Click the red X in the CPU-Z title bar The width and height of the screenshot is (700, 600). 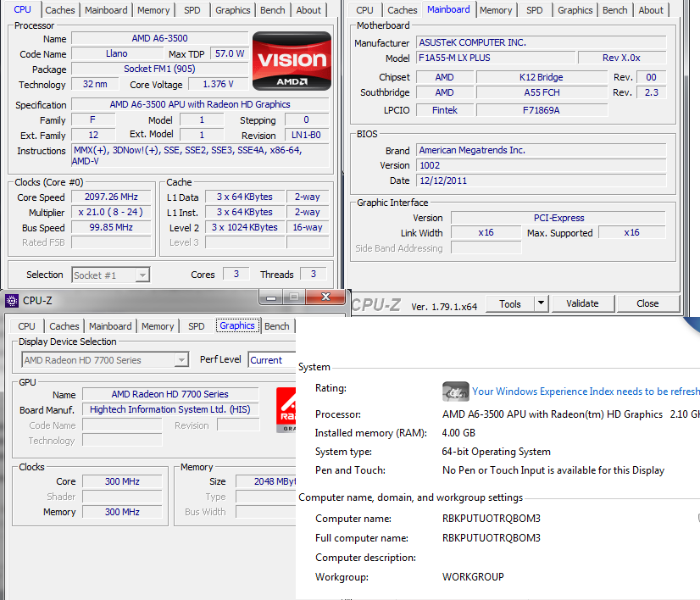click(325, 297)
